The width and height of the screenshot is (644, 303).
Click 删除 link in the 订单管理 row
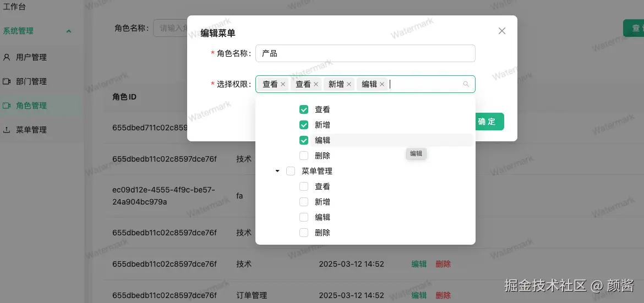[x=443, y=295]
